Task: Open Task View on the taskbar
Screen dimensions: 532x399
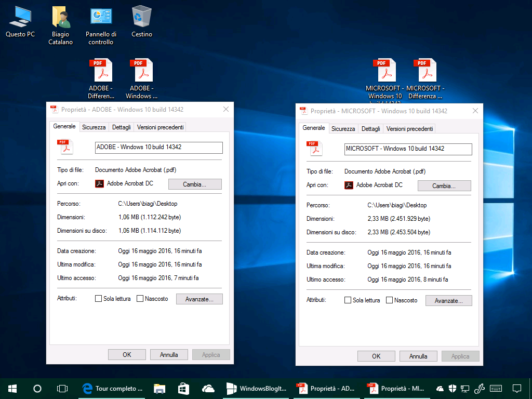Action: click(x=62, y=389)
